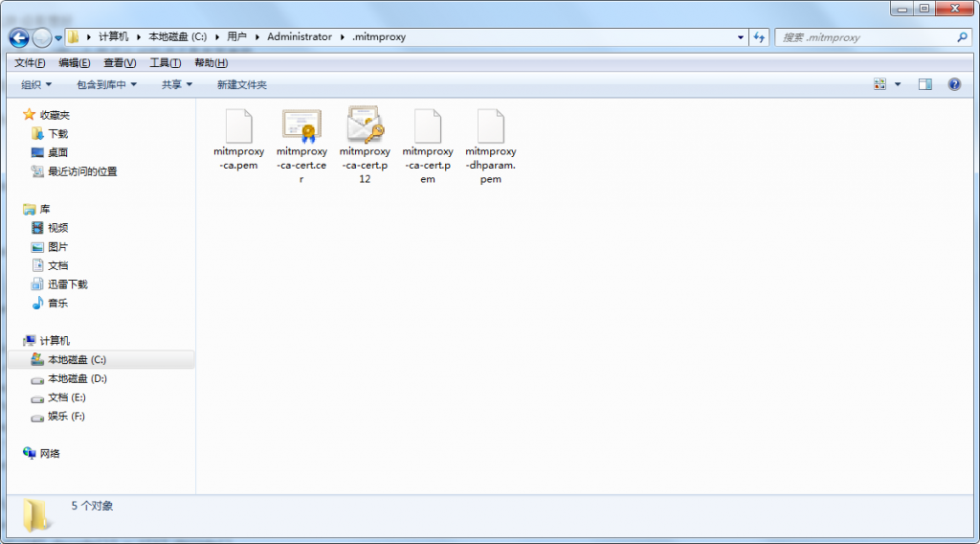
Task: Click the 5 个对象 status text
Action: tap(92, 506)
